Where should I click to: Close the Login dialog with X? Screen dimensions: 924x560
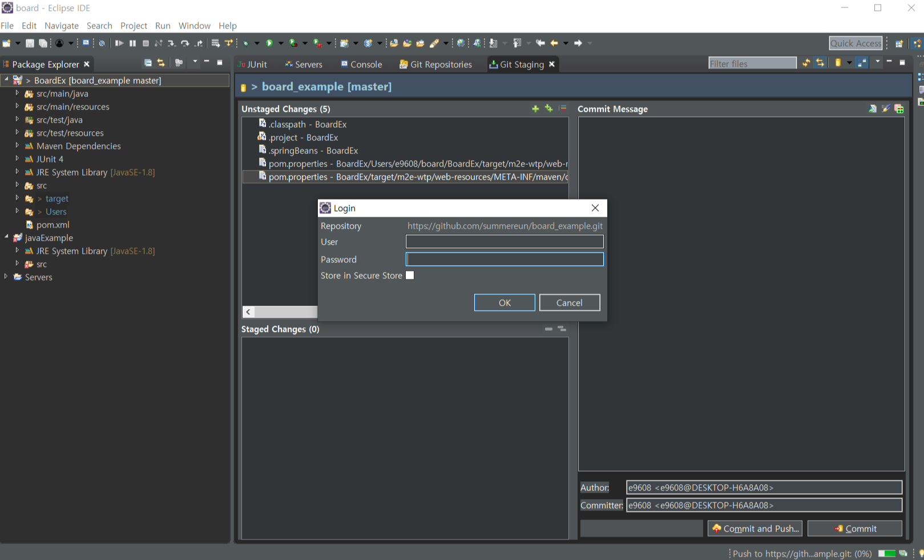pyautogui.click(x=595, y=208)
